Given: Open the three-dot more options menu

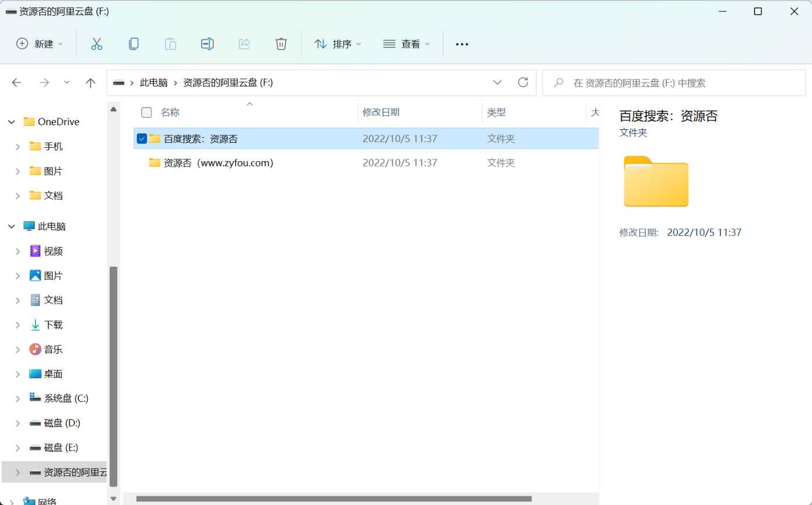Looking at the screenshot, I should pos(462,44).
